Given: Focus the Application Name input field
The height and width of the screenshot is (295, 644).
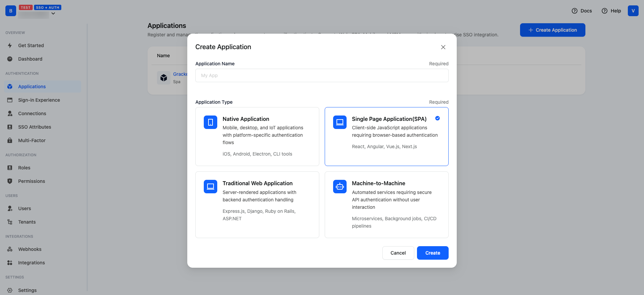Looking at the screenshot, I should coord(322,75).
